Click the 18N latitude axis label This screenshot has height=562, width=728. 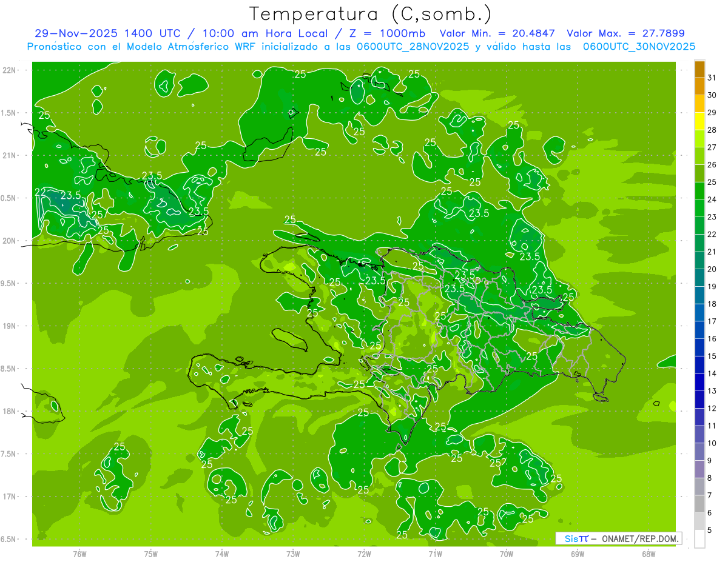(x=10, y=411)
